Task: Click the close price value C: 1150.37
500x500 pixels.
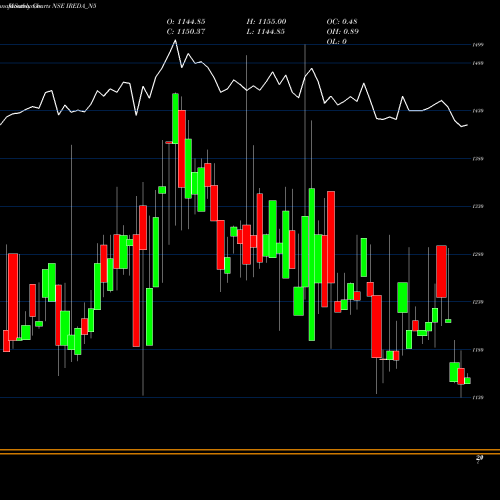Action: pyautogui.click(x=186, y=32)
